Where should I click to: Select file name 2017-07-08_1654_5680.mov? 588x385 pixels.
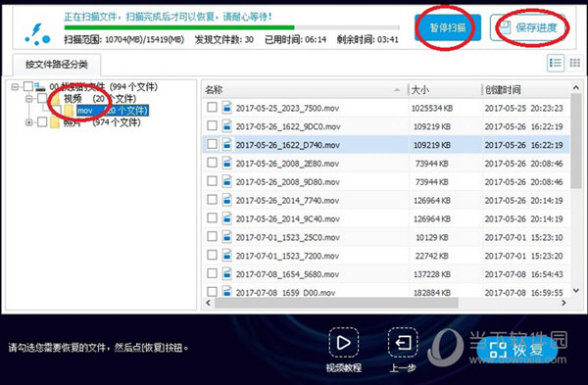tap(287, 274)
